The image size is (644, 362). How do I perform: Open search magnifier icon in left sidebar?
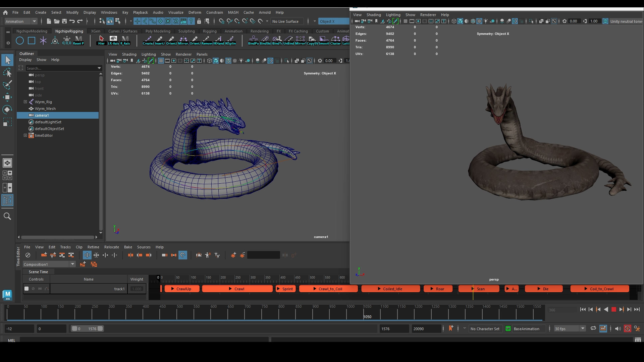7,216
